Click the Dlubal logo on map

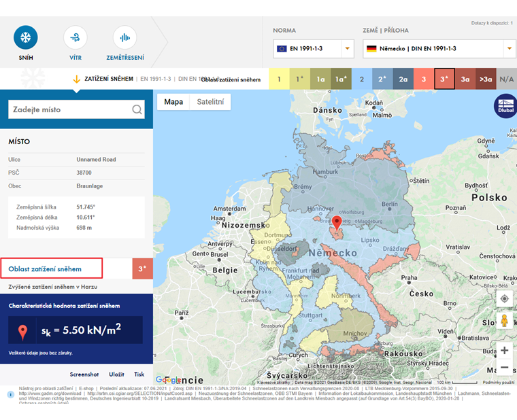tap(505, 106)
